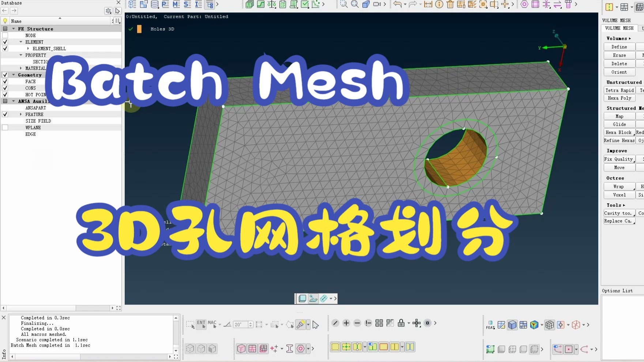The width and height of the screenshot is (644, 362).
Task: Toggle the NODE visibility checkbox
Action: click(5, 35)
